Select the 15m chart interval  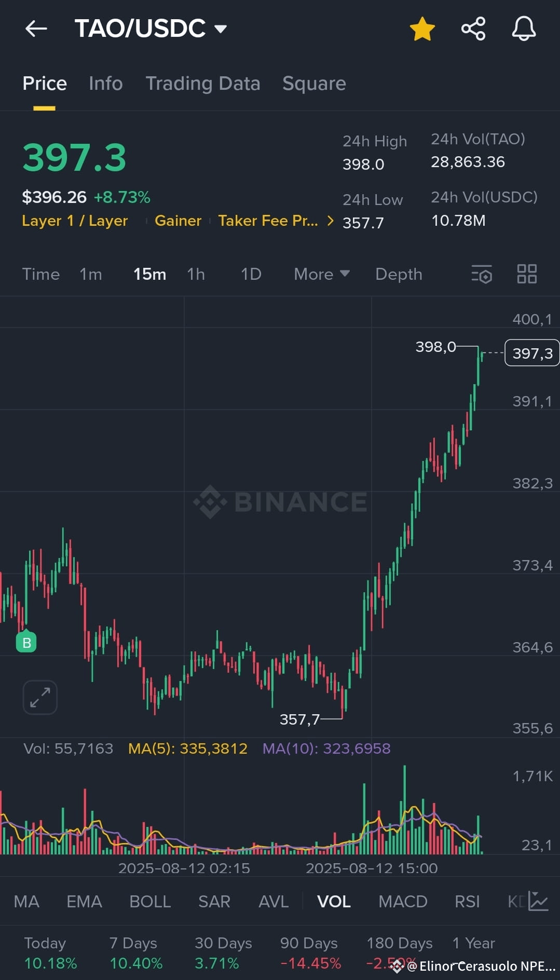(x=149, y=274)
